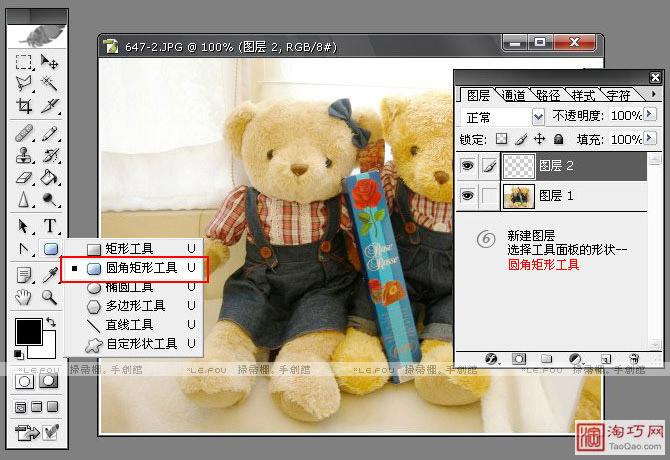670x460 pixels.
Task: Select the Clone Stamp tool
Action: pyautogui.click(x=24, y=155)
